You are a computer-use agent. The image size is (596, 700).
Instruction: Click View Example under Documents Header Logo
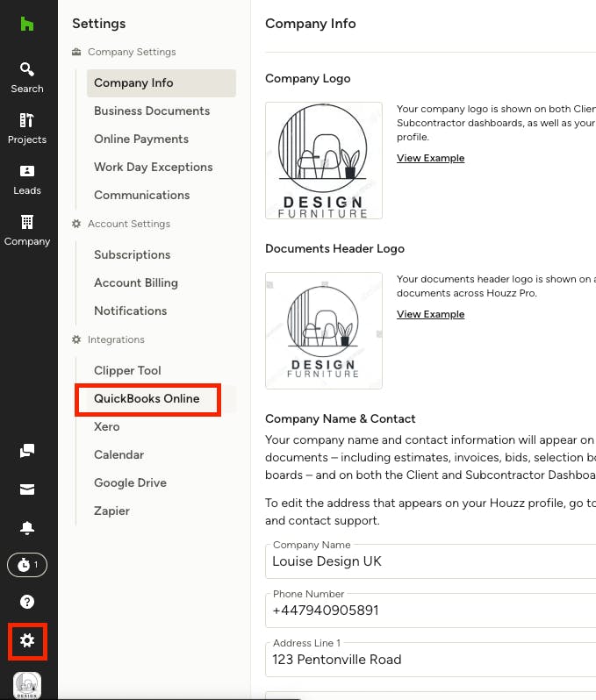coord(430,315)
